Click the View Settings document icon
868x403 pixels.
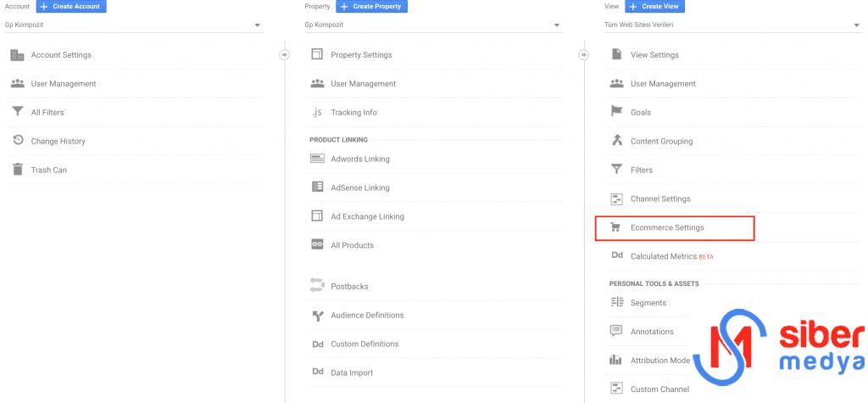pyautogui.click(x=616, y=54)
